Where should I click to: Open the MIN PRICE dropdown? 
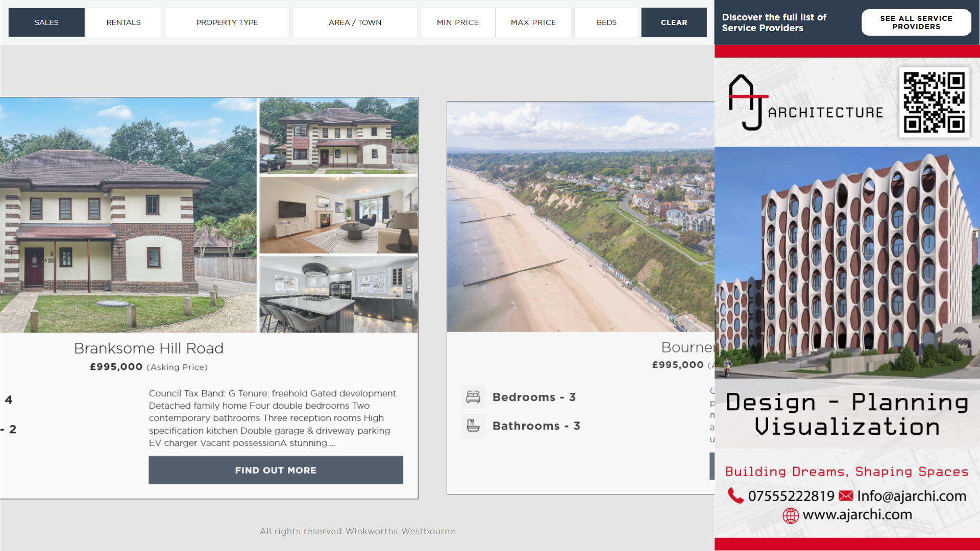pos(458,22)
